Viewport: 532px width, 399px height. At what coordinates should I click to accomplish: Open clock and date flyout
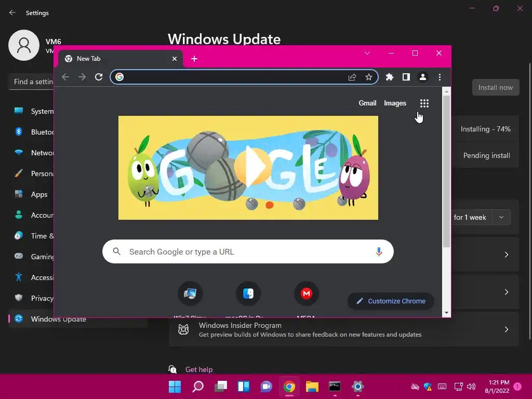tap(497, 387)
